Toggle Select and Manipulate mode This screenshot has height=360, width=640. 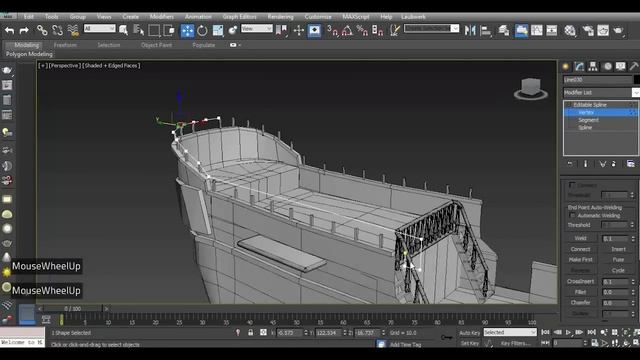299,30
